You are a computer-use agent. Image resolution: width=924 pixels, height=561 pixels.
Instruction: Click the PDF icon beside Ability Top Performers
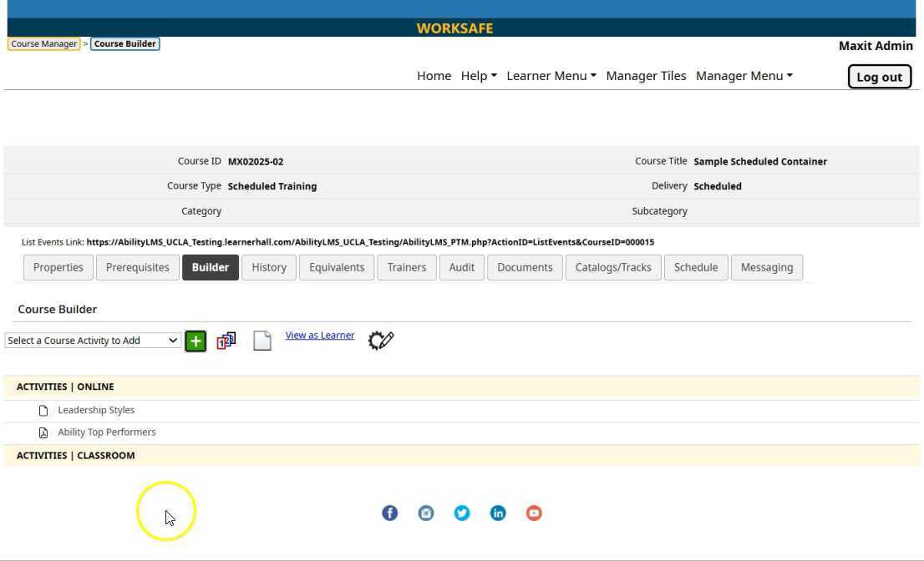click(43, 432)
